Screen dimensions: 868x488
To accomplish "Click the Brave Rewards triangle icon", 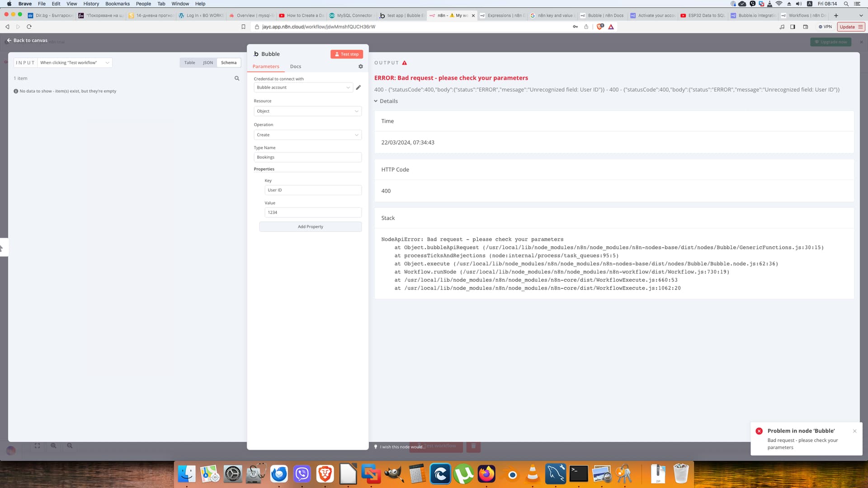I will pyautogui.click(x=611, y=27).
